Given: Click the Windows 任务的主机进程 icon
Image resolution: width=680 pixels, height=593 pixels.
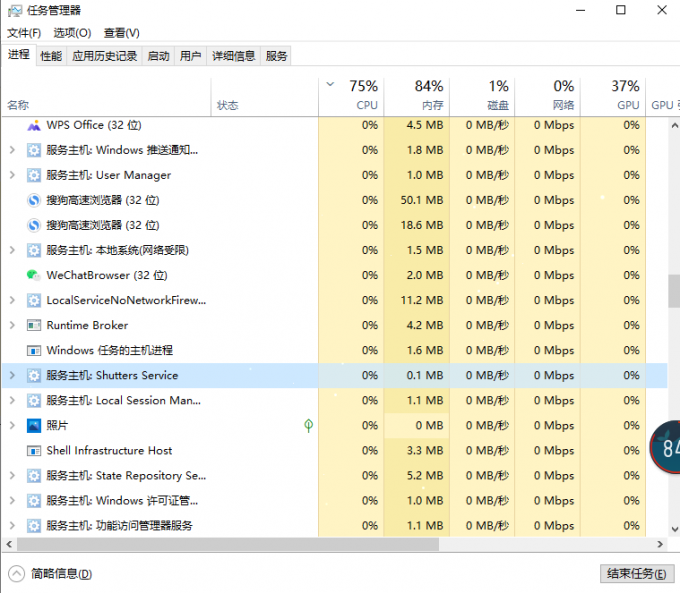Looking at the screenshot, I should coord(34,351).
